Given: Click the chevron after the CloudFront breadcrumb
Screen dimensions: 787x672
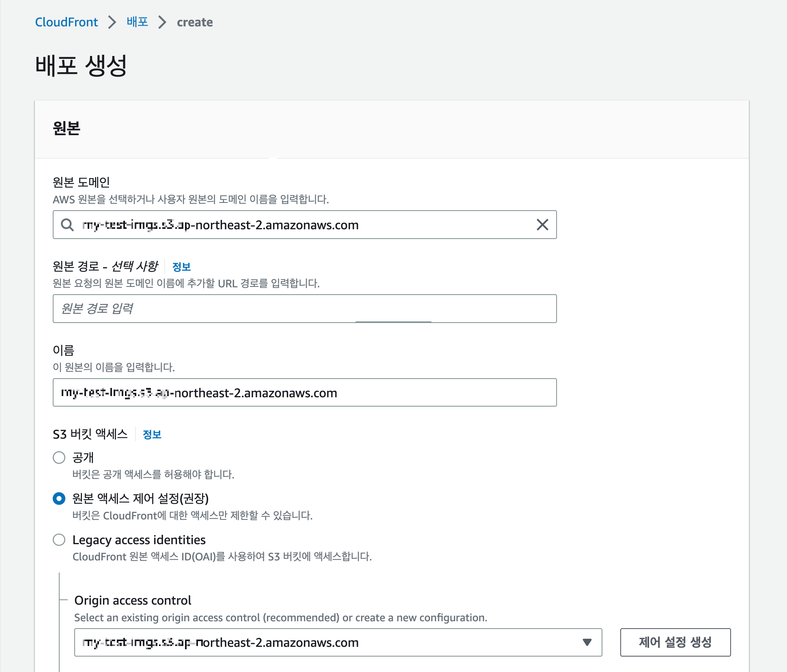Looking at the screenshot, I should pos(112,22).
